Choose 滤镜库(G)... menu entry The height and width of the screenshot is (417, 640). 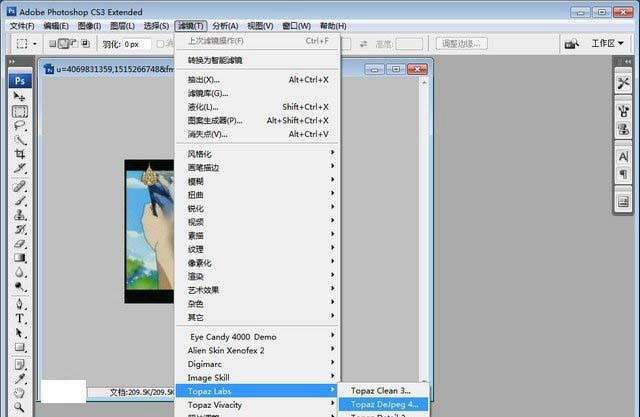pyautogui.click(x=258, y=93)
